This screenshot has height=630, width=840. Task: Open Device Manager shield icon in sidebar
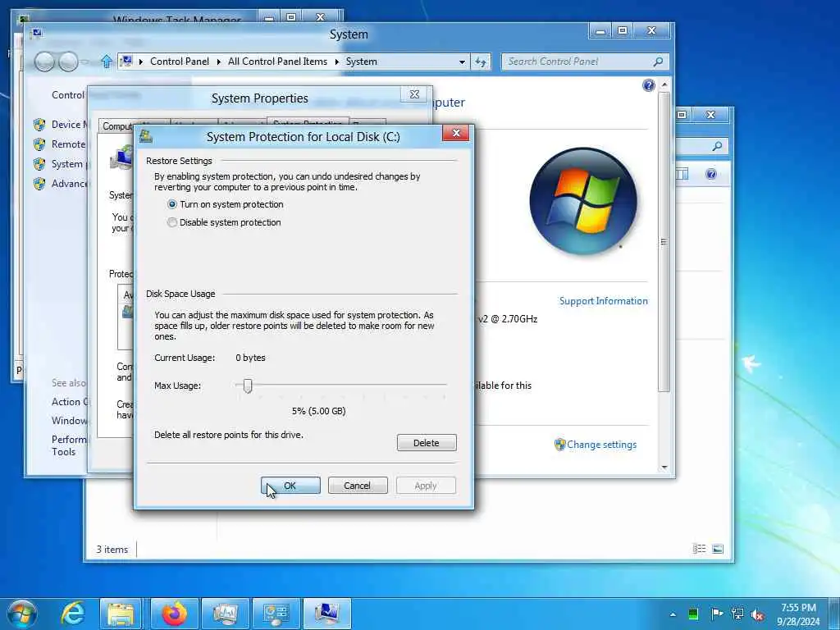[39, 125]
